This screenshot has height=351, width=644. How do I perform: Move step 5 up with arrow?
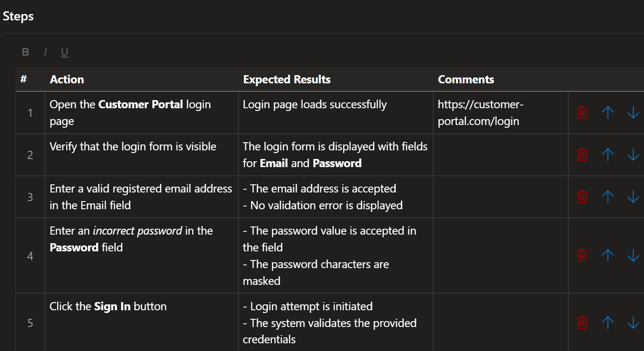click(x=607, y=322)
